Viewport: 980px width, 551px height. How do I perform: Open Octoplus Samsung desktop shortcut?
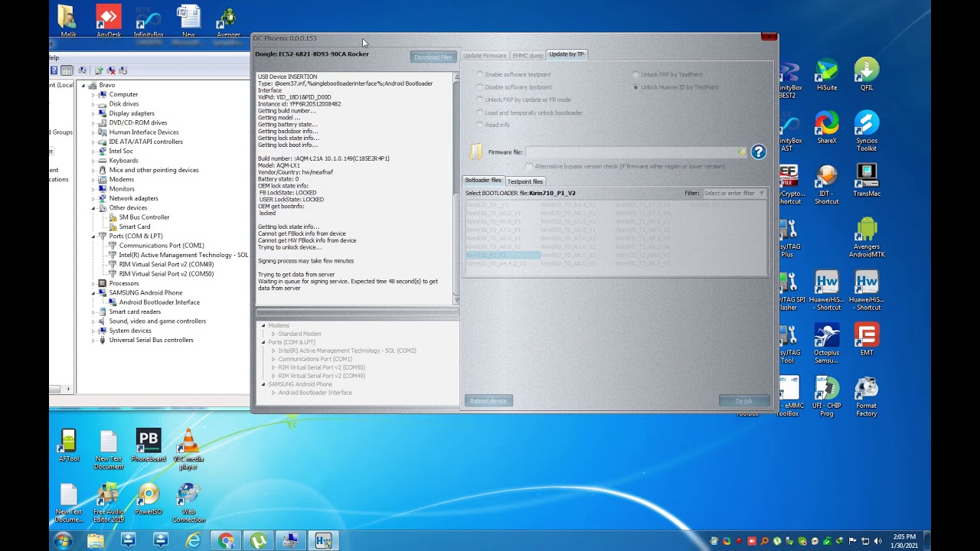click(x=827, y=343)
